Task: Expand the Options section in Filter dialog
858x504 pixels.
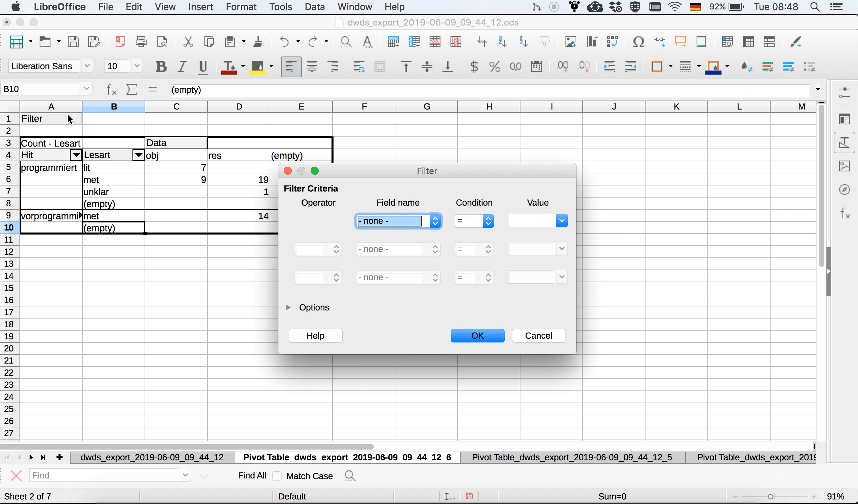Action: tap(289, 307)
